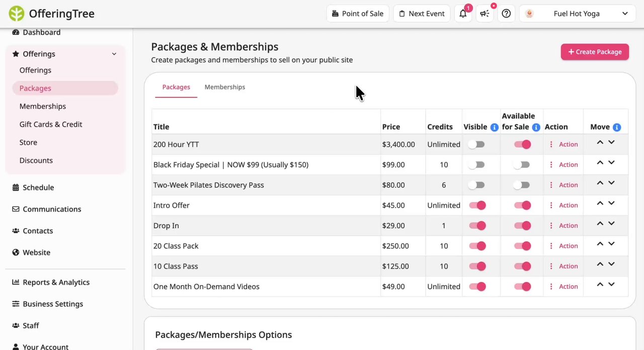Disable visibility for Intro Offer
644x350 pixels.
(x=477, y=205)
